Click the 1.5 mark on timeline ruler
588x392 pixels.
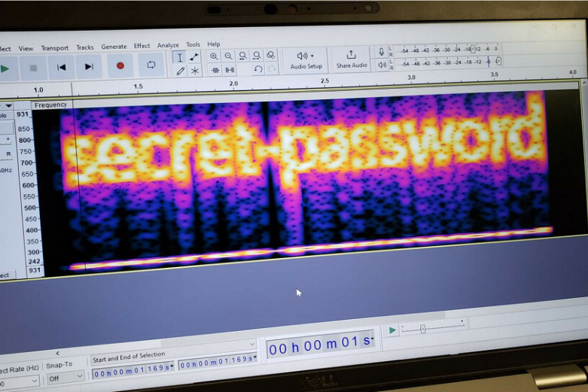[x=139, y=87]
